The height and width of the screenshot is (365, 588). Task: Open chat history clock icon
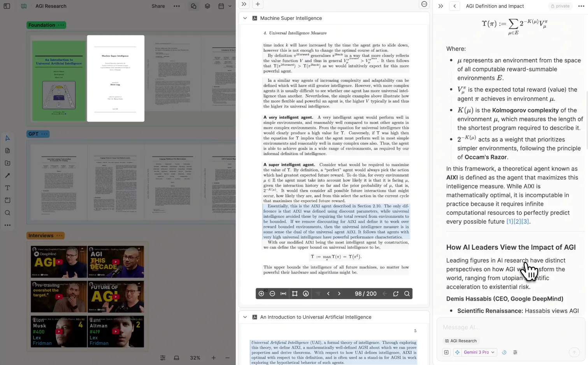tap(504, 352)
